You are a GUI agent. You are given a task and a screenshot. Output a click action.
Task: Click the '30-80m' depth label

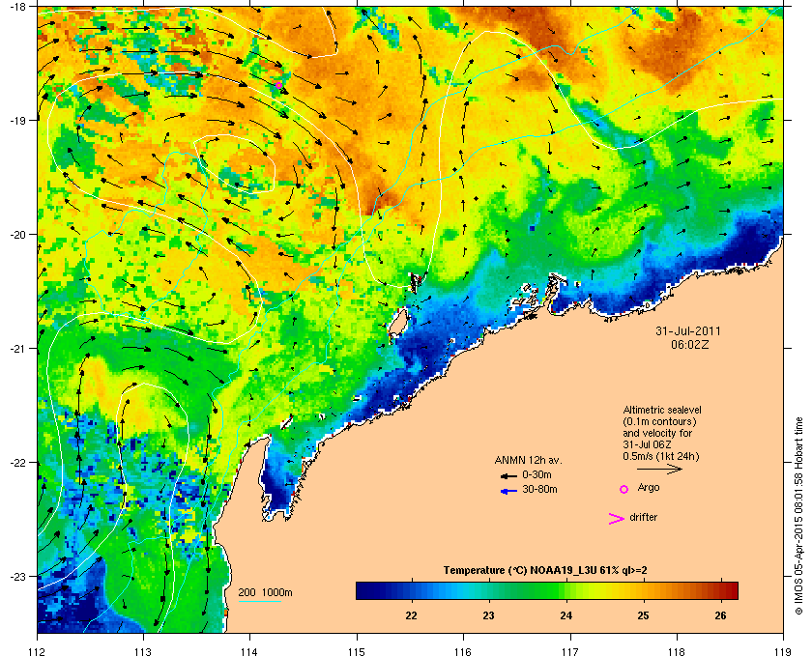[x=539, y=489]
